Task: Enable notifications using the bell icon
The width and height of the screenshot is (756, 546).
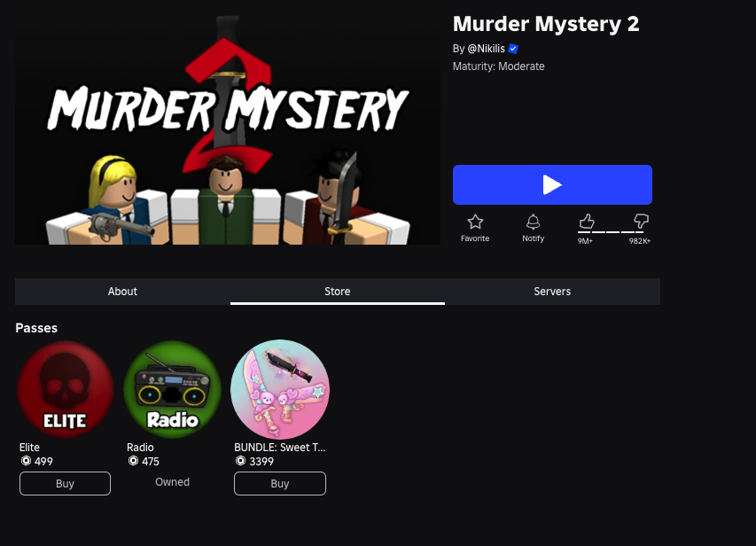Action: click(x=533, y=222)
